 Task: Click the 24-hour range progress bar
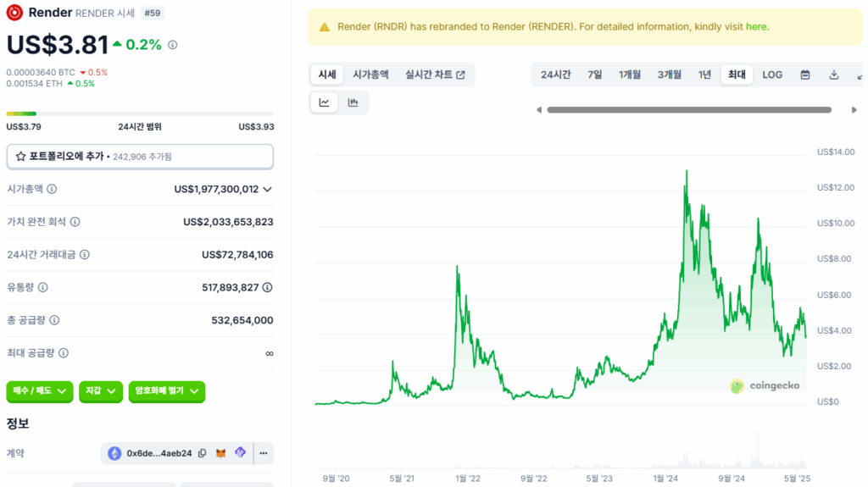140,114
